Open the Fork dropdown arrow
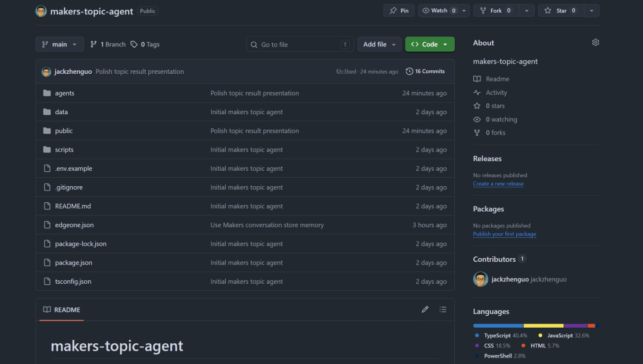643x364 pixels. [x=526, y=11]
